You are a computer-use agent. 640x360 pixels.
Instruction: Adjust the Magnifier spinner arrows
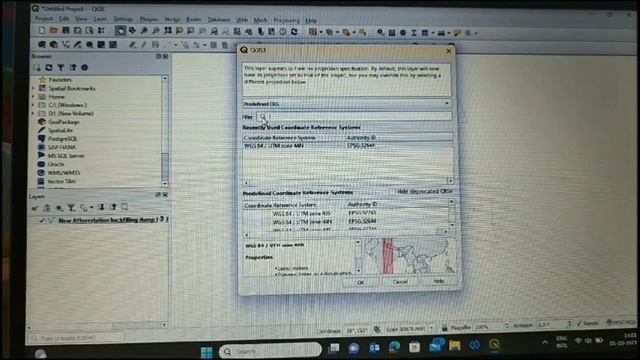(507, 326)
